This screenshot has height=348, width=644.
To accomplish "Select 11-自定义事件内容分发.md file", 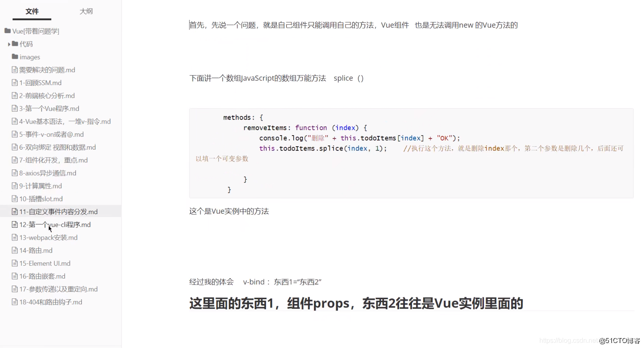I will [x=59, y=212].
